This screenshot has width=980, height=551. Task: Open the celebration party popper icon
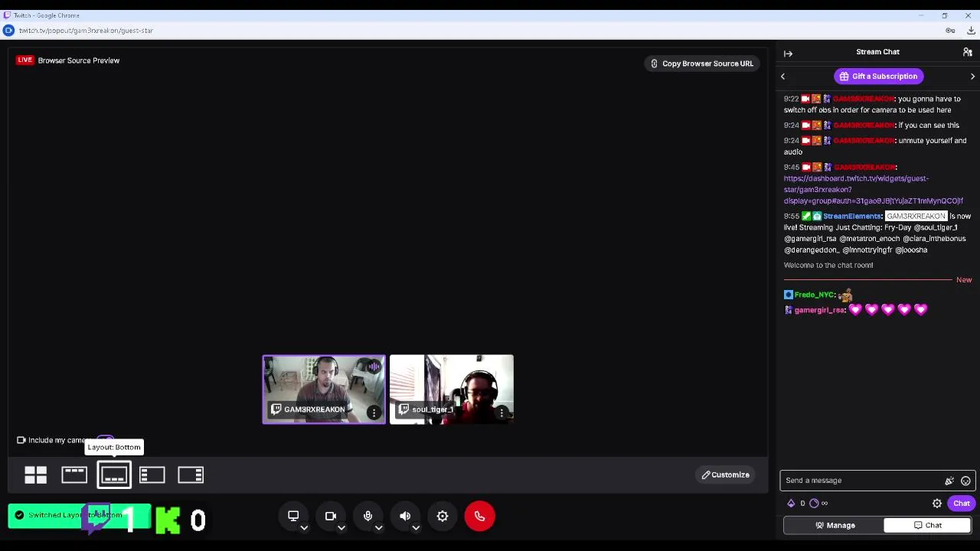tap(949, 481)
